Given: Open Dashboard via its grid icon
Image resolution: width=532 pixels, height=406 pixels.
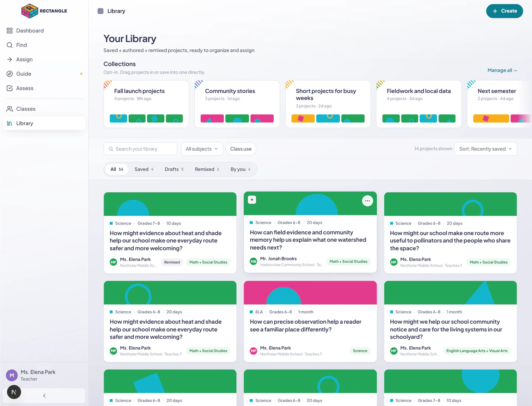Looking at the screenshot, I should click(x=10, y=31).
